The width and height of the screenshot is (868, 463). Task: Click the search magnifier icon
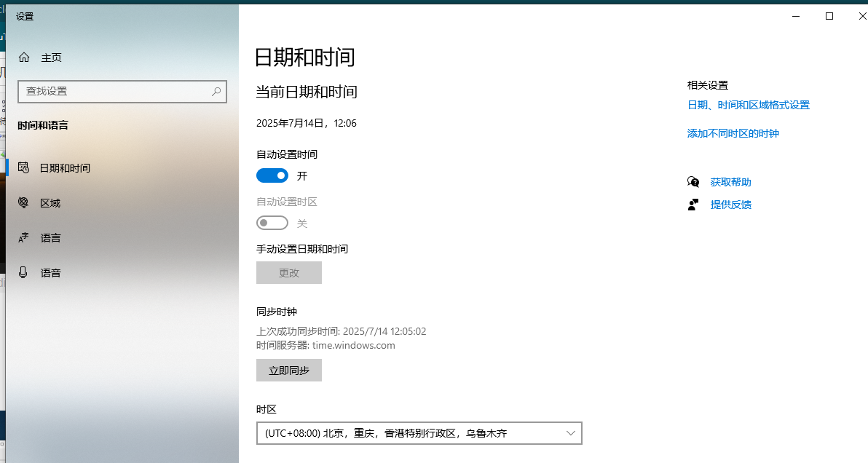click(216, 91)
